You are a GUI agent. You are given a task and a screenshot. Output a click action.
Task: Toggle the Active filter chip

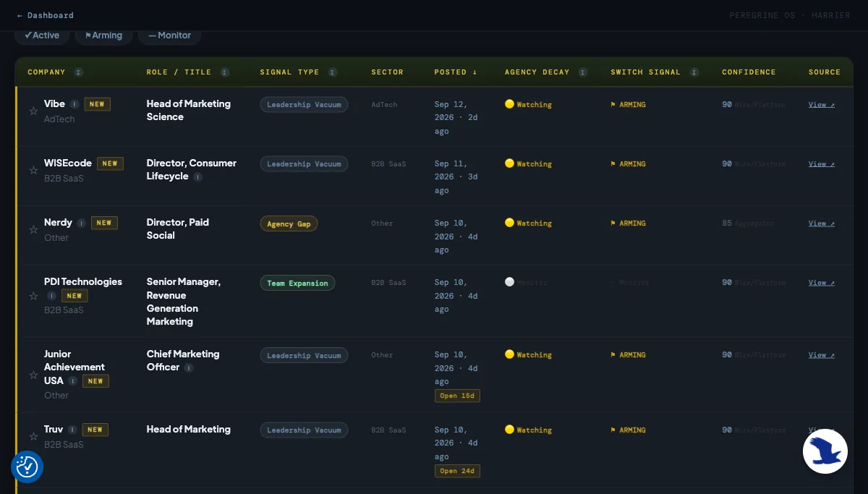point(42,35)
